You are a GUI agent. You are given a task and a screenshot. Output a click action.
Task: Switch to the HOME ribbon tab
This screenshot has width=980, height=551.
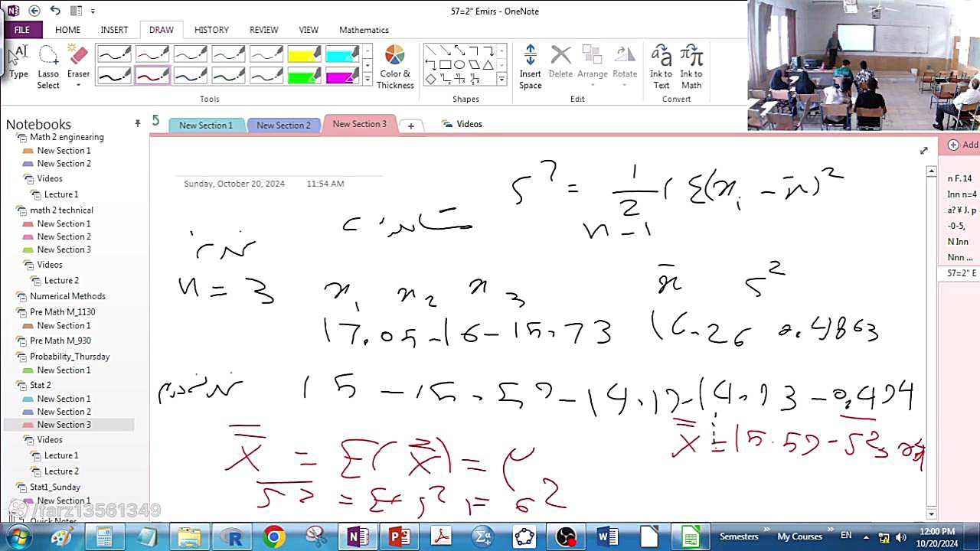(67, 30)
